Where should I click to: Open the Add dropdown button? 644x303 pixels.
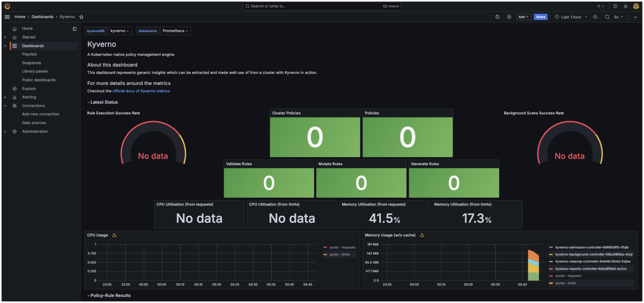(x=524, y=17)
